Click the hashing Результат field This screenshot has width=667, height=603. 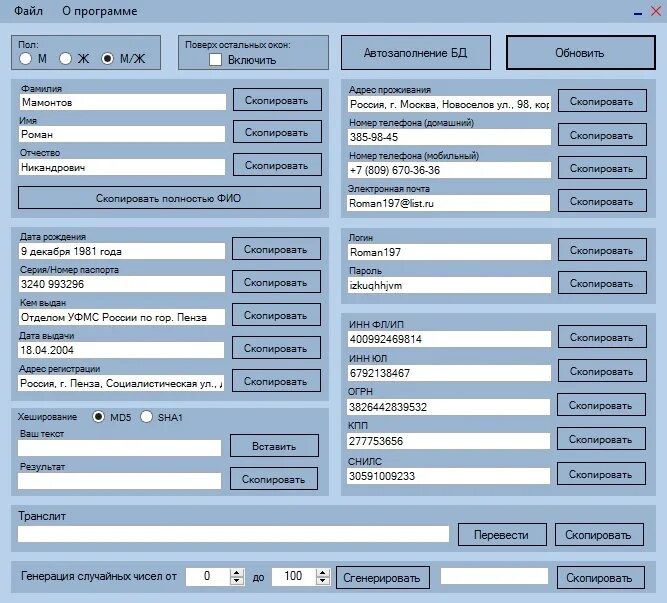click(120, 481)
